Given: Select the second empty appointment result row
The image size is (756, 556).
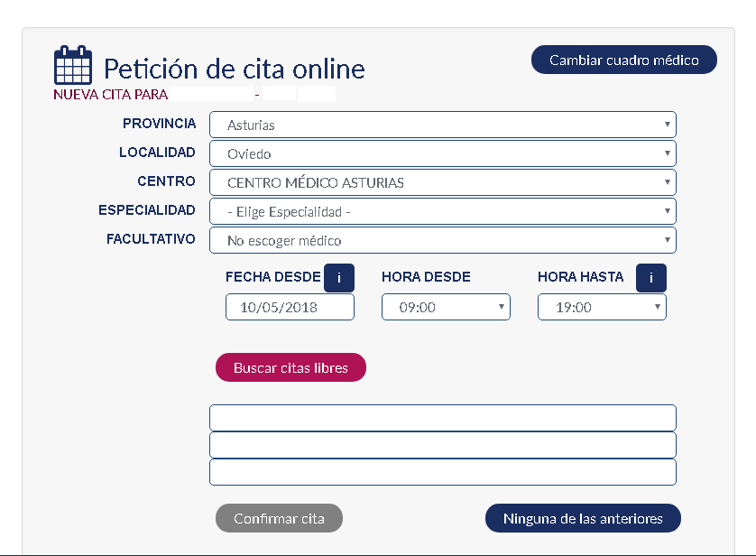Looking at the screenshot, I should click(442, 446).
